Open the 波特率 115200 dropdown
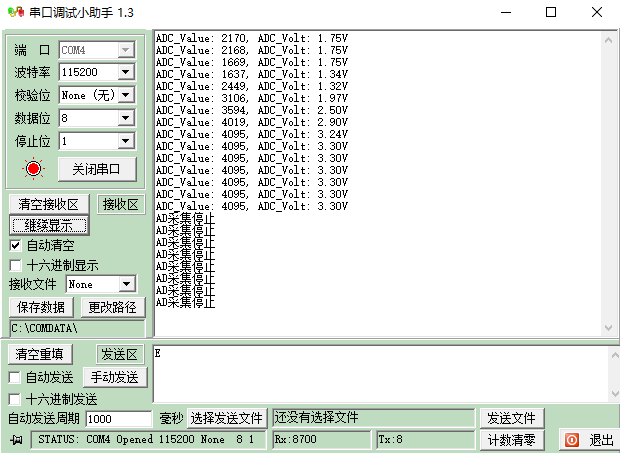 click(x=126, y=72)
